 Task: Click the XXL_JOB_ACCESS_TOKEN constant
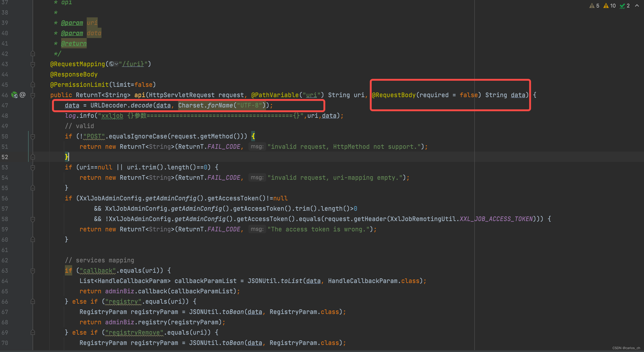[496, 219]
